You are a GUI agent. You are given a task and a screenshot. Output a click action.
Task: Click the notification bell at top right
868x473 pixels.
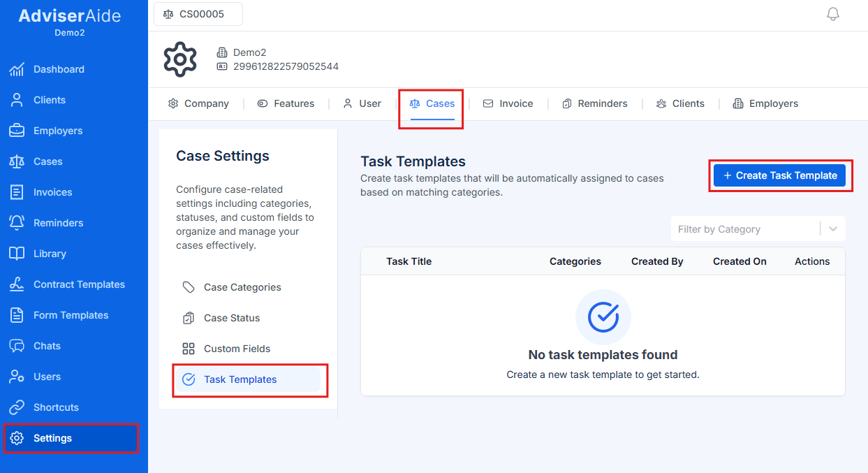(x=832, y=13)
